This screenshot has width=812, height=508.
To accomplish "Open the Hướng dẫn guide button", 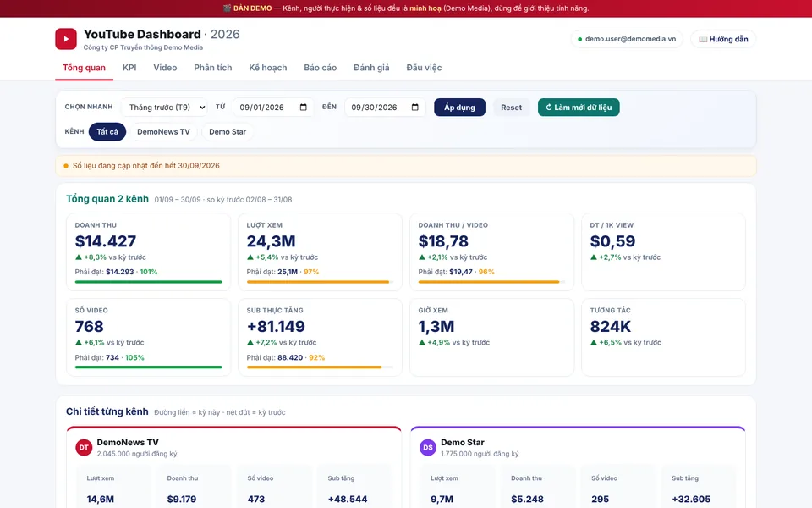I will [x=723, y=40].
